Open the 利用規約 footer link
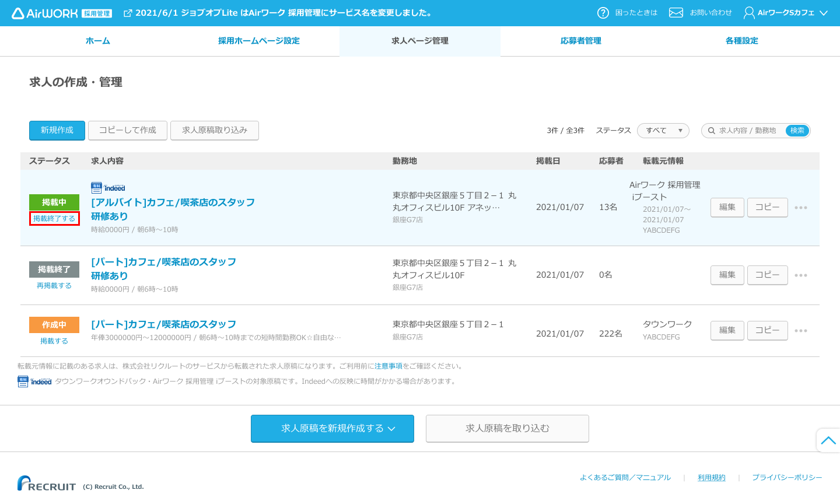The height and width of the screenshot is (504, 840). coord(712,478)
